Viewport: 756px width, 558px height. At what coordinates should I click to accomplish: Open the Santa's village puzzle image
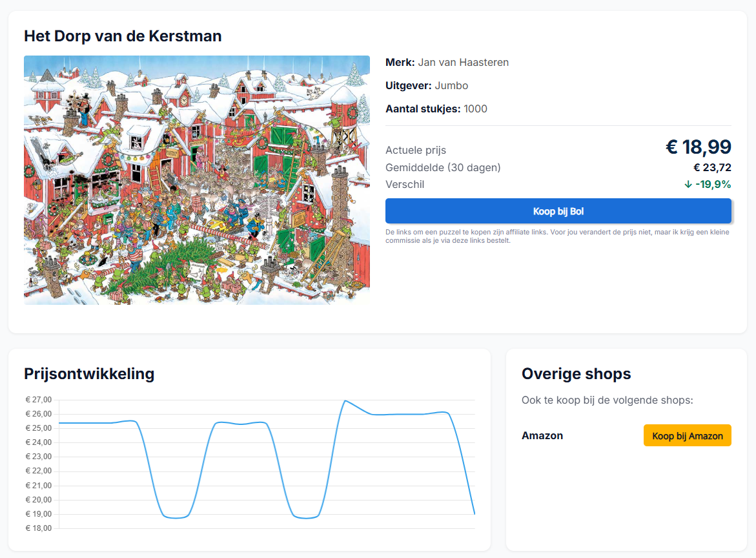[x=197, y=180]
